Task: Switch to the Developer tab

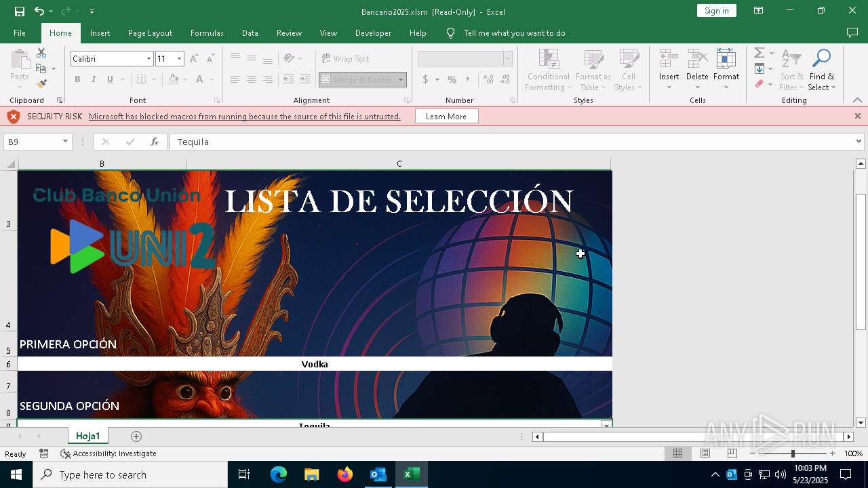Action: (373, 33)
